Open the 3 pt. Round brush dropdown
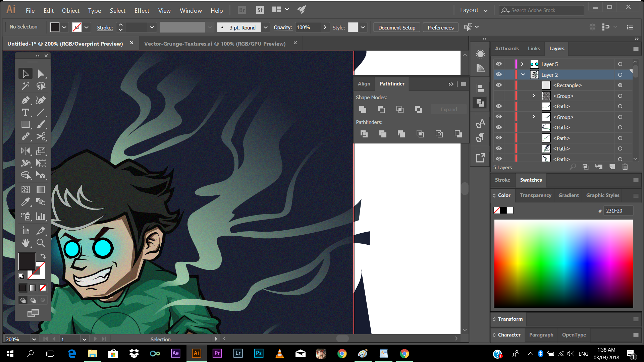This screenshot has width=644, height=362. coord(266,27)
